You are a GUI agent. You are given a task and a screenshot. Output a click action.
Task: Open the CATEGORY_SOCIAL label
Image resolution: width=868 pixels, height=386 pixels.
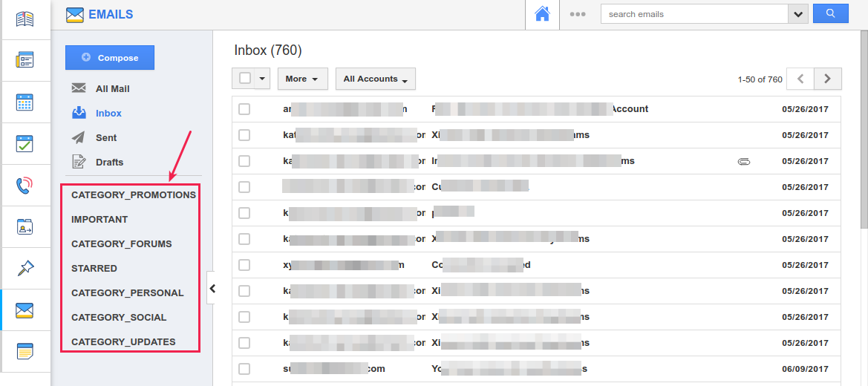[119, 317]
